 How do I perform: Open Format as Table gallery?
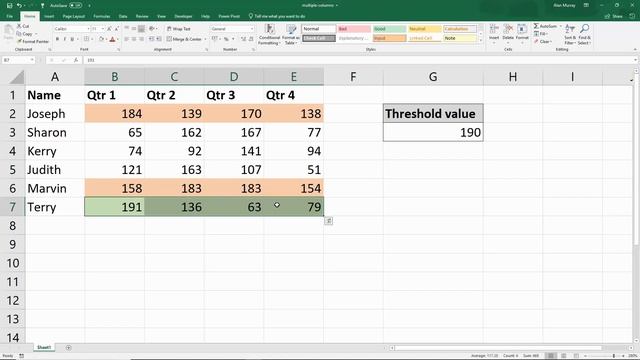tap(291, 34)
